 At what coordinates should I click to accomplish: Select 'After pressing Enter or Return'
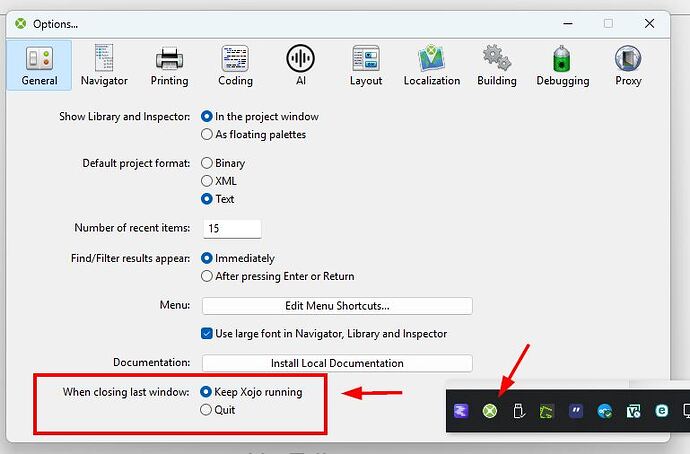[278, 276]
